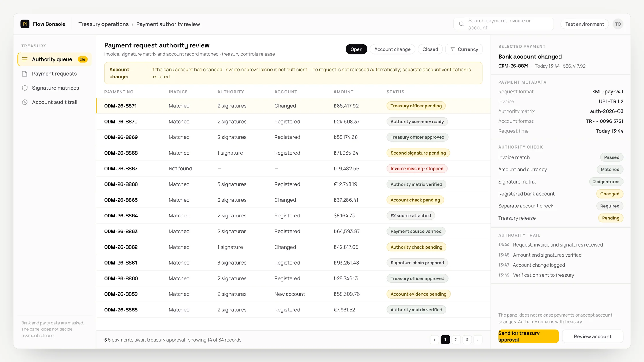Click Account evidence pending status badge

[418, 294]
